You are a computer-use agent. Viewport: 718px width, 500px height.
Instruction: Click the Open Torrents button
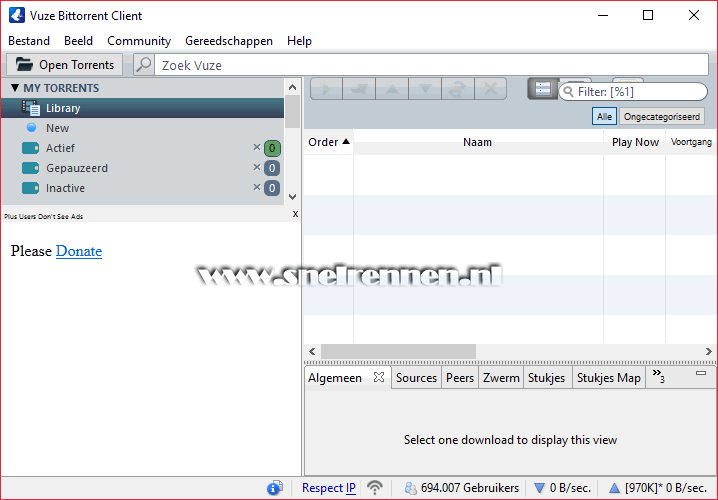click(x=65, y=65)
